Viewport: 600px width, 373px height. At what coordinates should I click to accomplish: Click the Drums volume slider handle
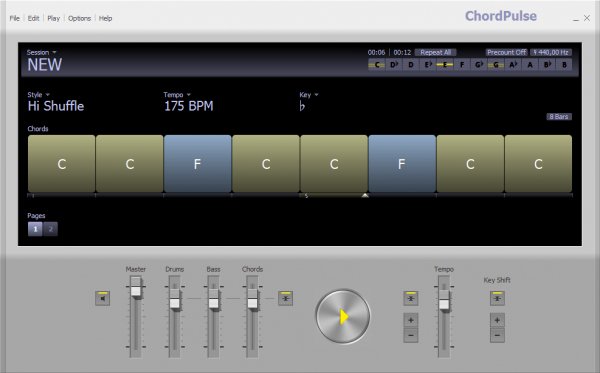click(175, 299)
